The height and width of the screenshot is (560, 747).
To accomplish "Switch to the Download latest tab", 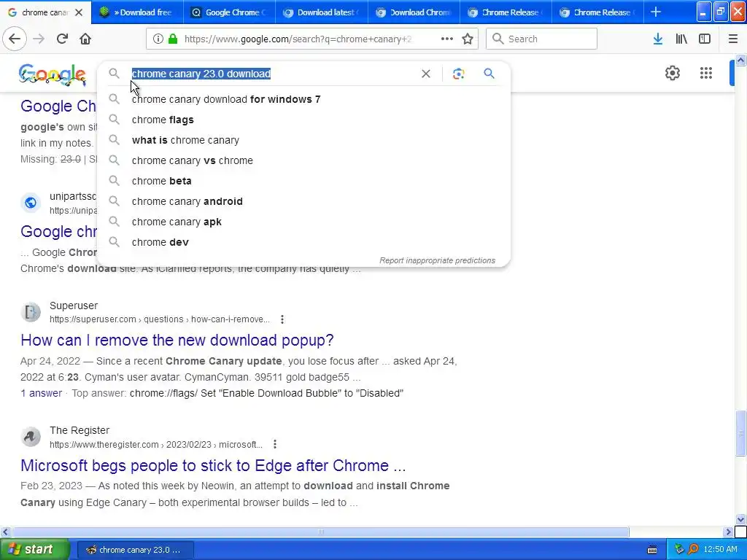I will (322, 12).
